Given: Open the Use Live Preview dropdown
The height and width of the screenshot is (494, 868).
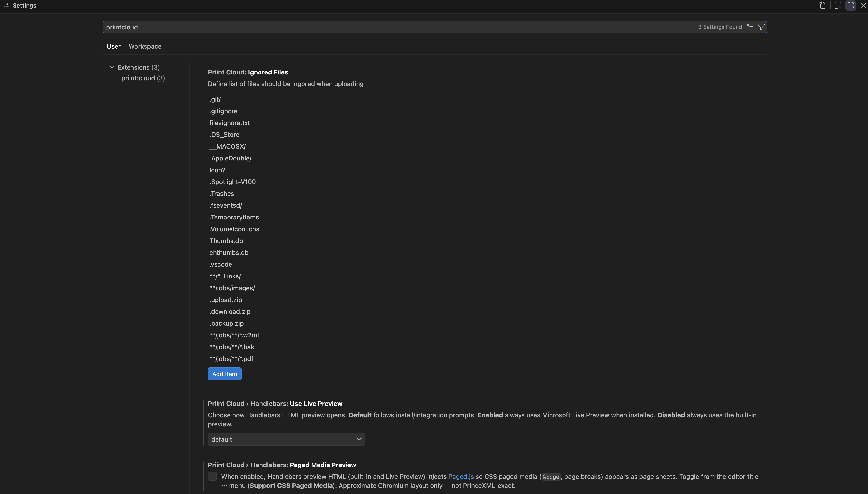Looking at the screenshot, I should tap(286, 439).
